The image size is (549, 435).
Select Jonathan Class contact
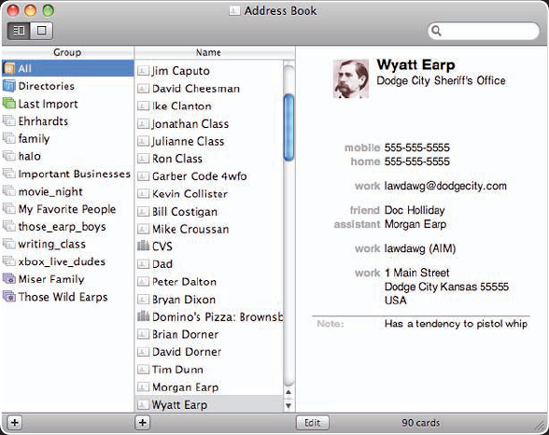(209, 124)
